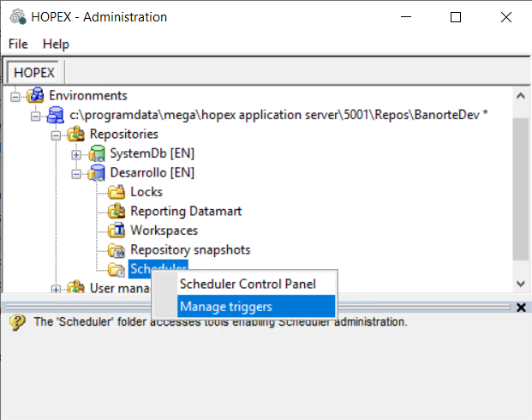Select the BanorteDev environment path label
Image resolution: width=532 pixels, height=420 pixels.
coord(278,115)
